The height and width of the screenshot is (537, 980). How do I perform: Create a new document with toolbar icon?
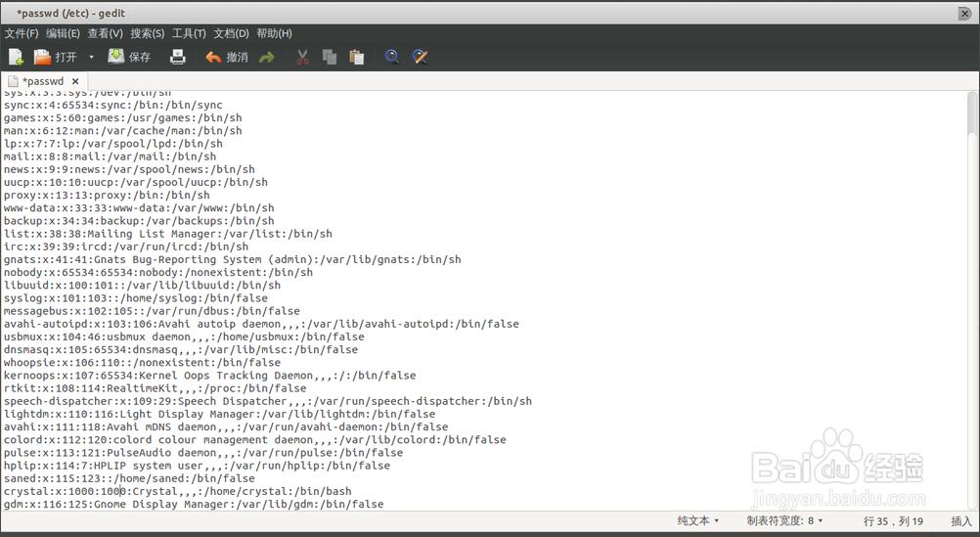[16, 58]
